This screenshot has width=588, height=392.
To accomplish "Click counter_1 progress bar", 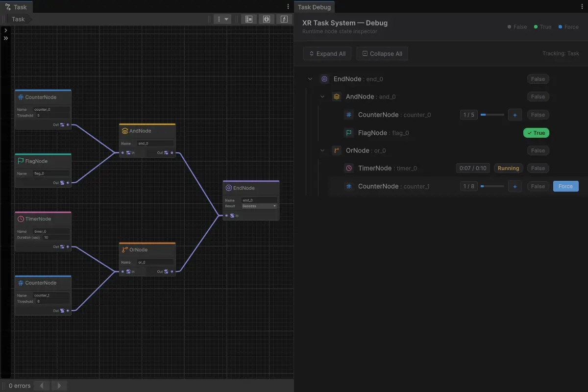I will click(x=492, y=186).
